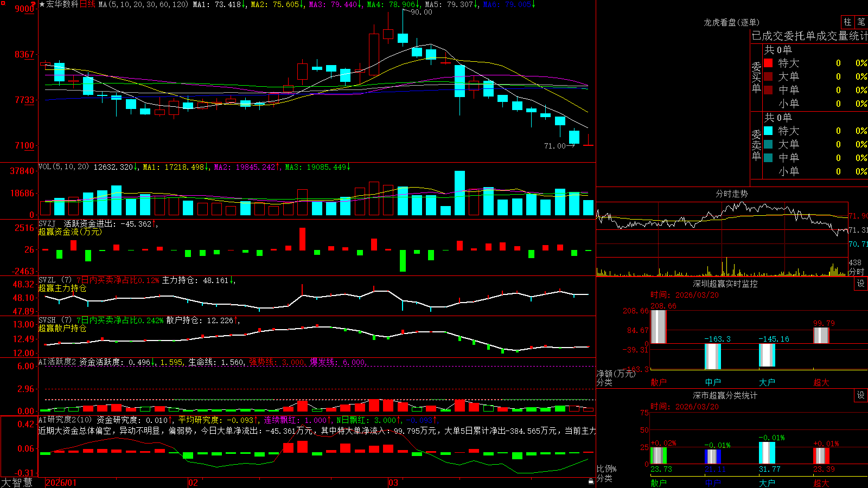Click the SVSH (7) indicator title
This screenshot has width=868, height=488.
[x=55, y=320]
